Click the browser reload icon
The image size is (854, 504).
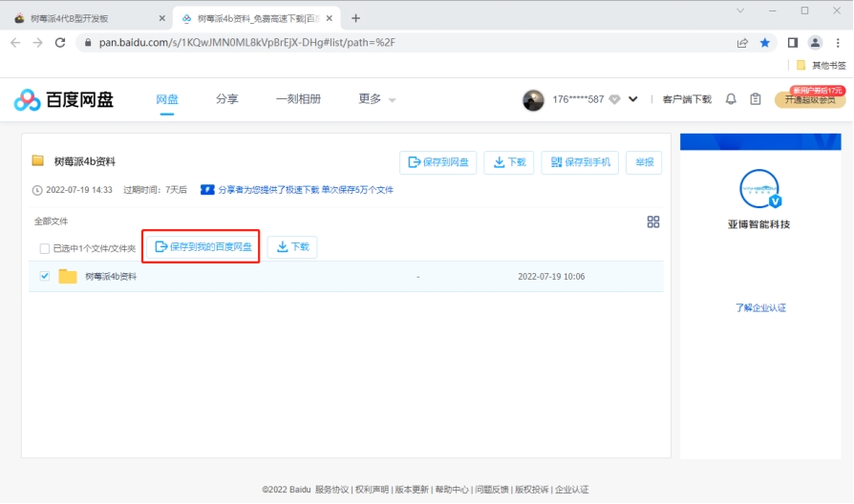(x=60, y=43)
